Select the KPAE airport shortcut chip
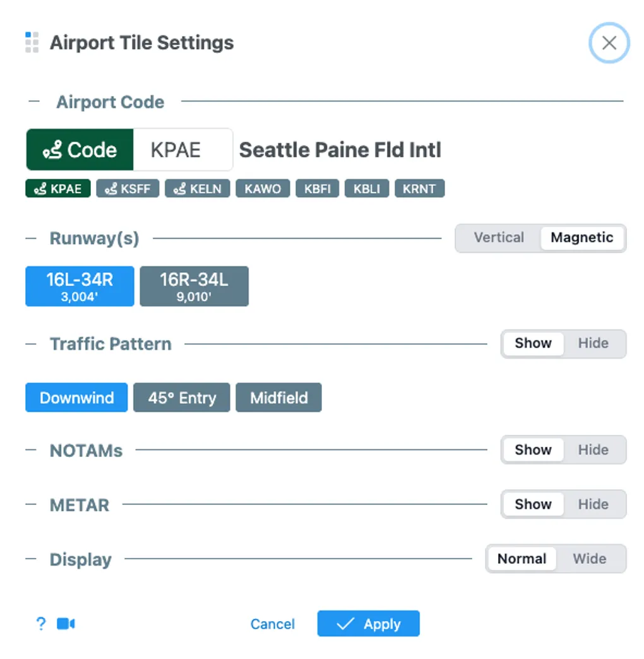 point(58,189)
